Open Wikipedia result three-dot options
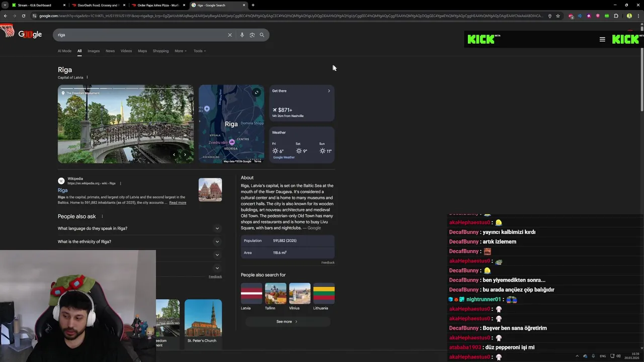The height and width of the screenshot is (362, 644). (x=120, y=184)
